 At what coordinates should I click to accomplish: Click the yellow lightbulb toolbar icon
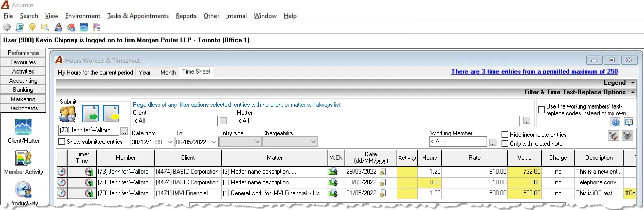pos(32,27)
